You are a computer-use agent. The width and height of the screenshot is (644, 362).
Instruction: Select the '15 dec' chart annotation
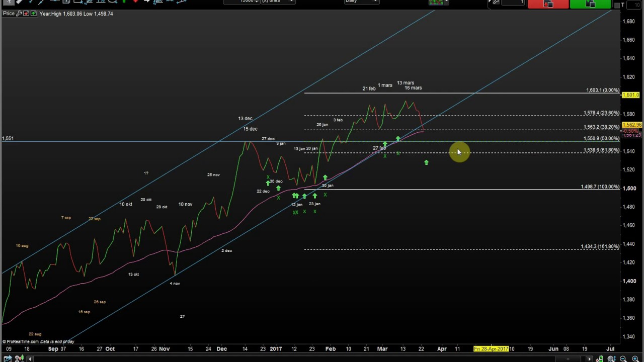(x=250, y=129)
